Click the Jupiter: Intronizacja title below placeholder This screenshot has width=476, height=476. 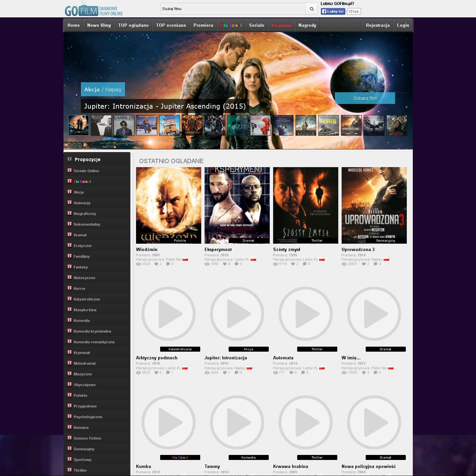(226, 358)
